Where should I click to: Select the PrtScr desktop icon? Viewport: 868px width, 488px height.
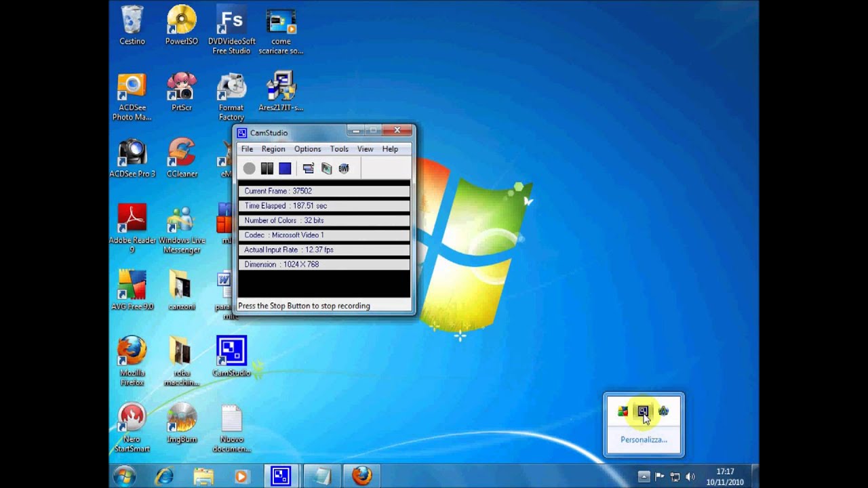[x=182, y=92]
